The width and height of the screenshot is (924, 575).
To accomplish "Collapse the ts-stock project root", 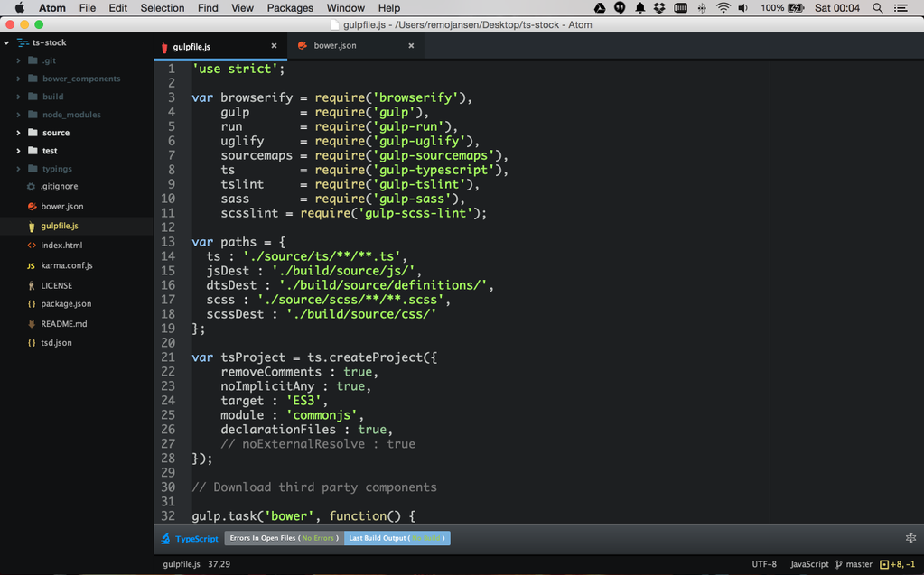I will [7, 42].
